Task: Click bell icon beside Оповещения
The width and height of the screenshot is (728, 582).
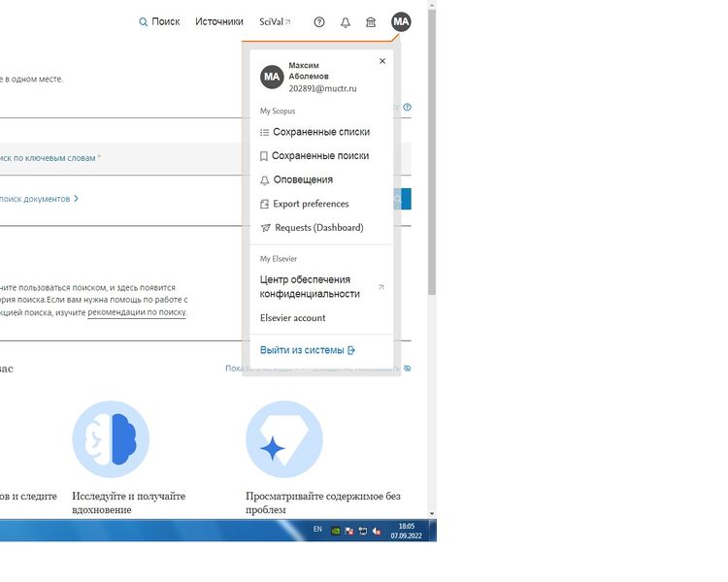Action: pos(265,180)
